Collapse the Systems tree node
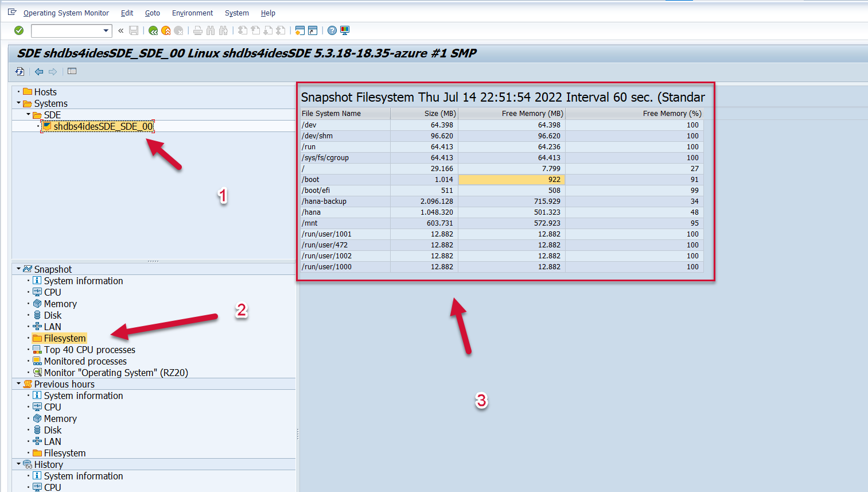 [19, 103]
